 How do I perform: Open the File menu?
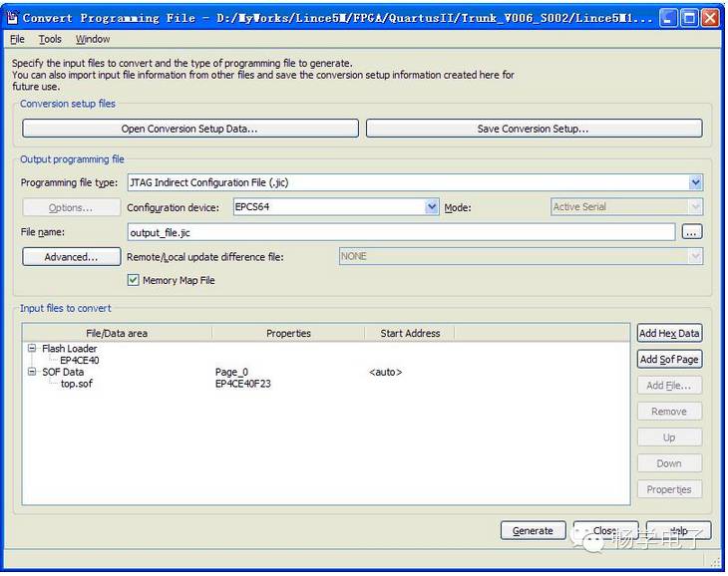coord(17,40)
